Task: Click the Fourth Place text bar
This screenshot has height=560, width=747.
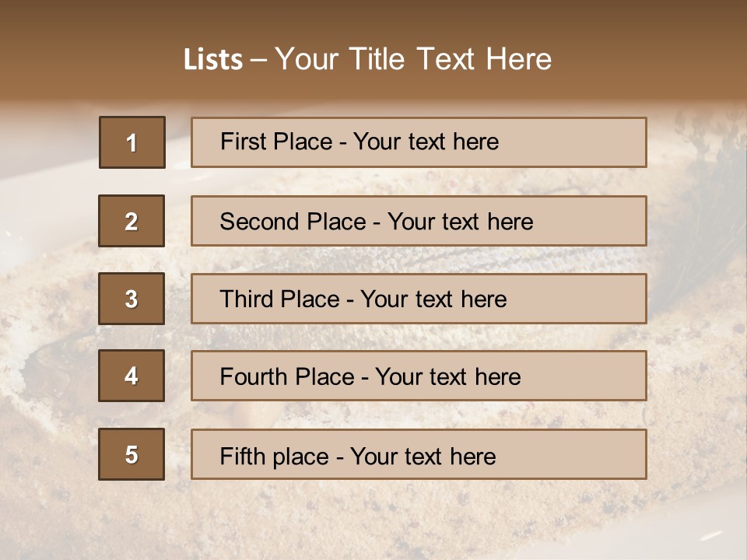Action: click(419, 376)
